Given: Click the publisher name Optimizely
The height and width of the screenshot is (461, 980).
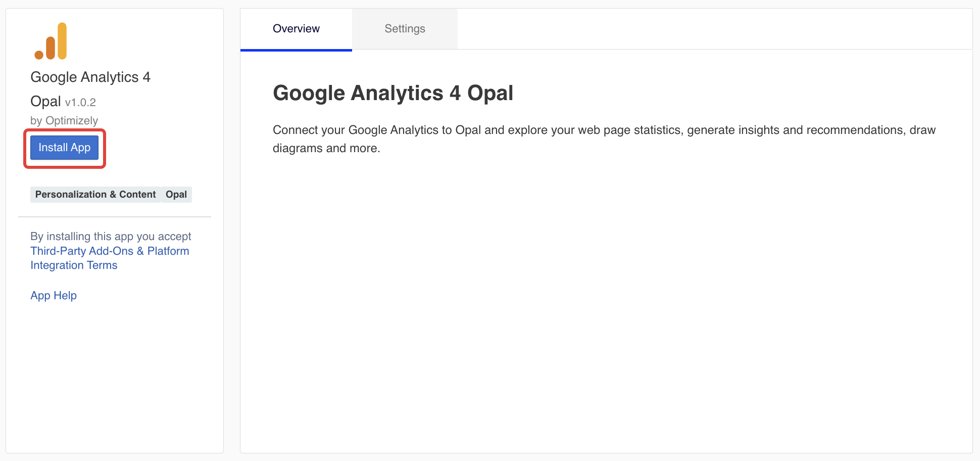Looking at the screenshot, I should pyautogui.click(x=71, y=120).
